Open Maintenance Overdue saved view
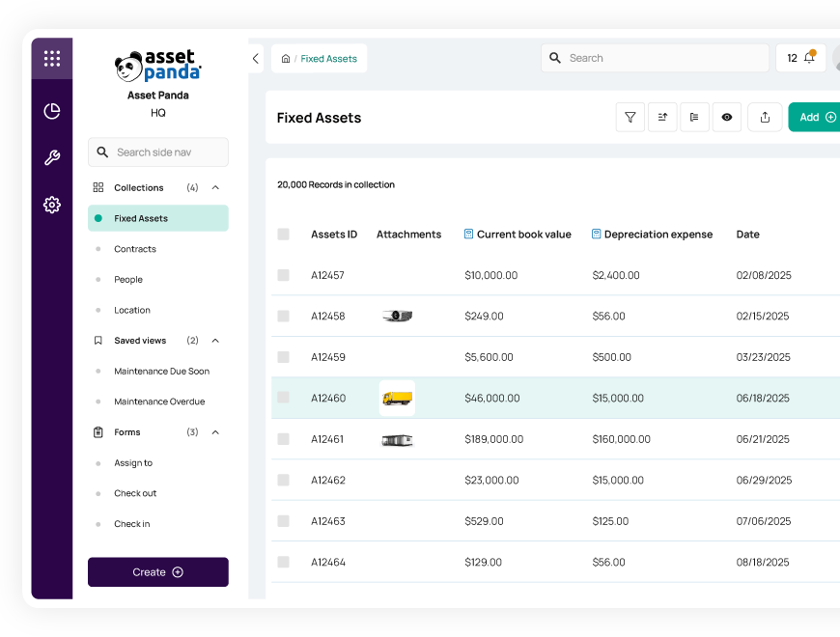This screenshot has width=840, height=637. click(x=159, y=402)
